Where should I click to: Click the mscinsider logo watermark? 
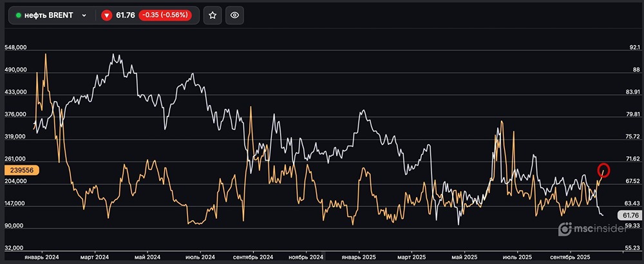592,229
